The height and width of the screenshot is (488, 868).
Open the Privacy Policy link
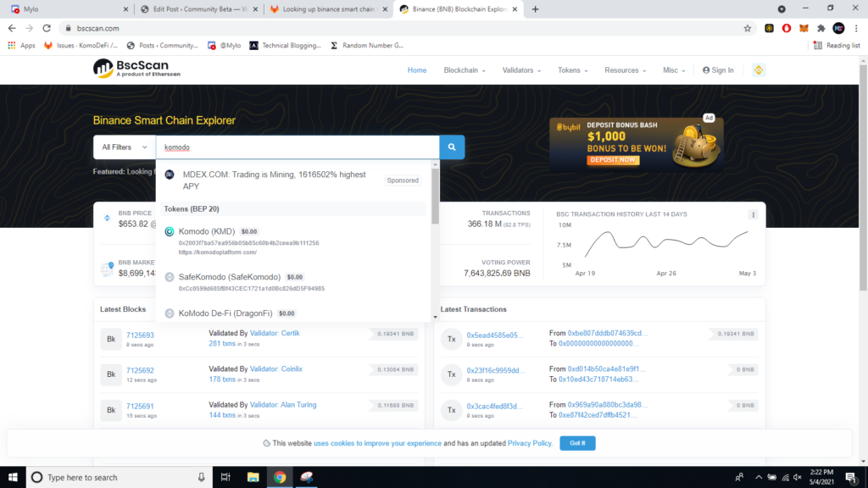[x=529, y=443]
